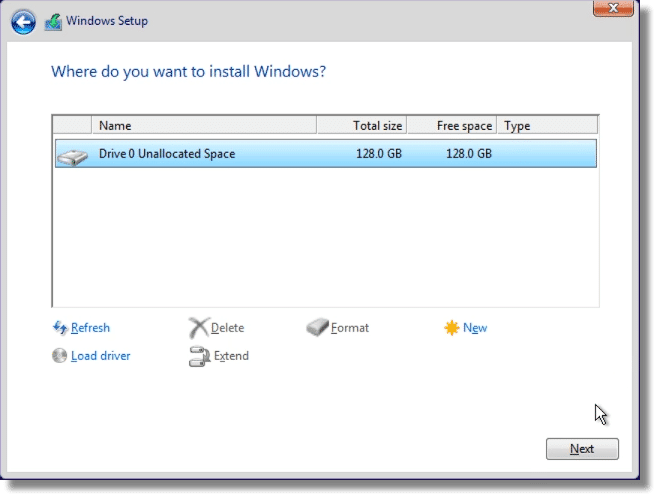This screenshot has height=494, width=654.
Task: Sort by the Total size column header
Action: click(x=362, y=126)
